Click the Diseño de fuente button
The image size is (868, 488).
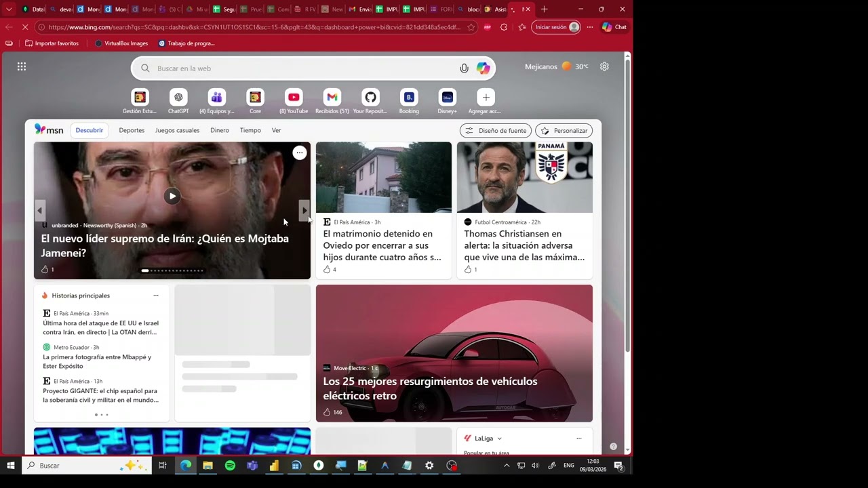point(496,131)
